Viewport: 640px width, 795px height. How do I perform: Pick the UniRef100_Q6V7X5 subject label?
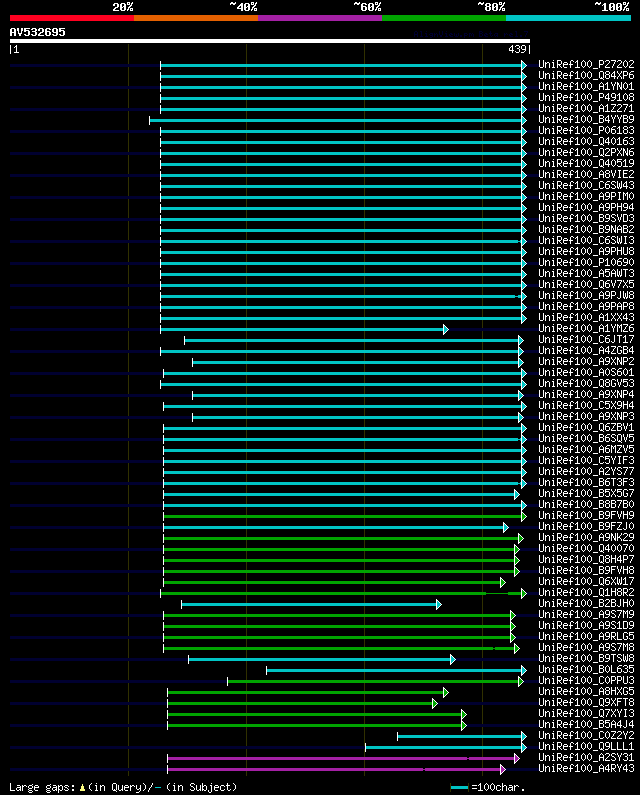[x=586, y=284]
